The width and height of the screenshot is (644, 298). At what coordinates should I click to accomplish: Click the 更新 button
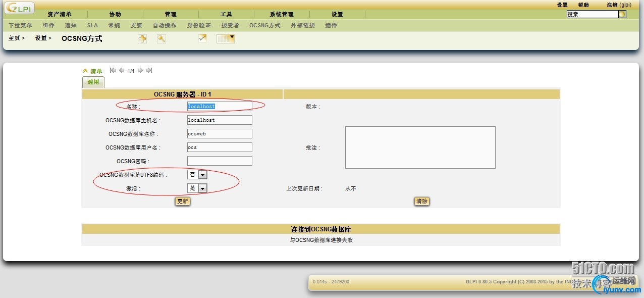point(182,201)
